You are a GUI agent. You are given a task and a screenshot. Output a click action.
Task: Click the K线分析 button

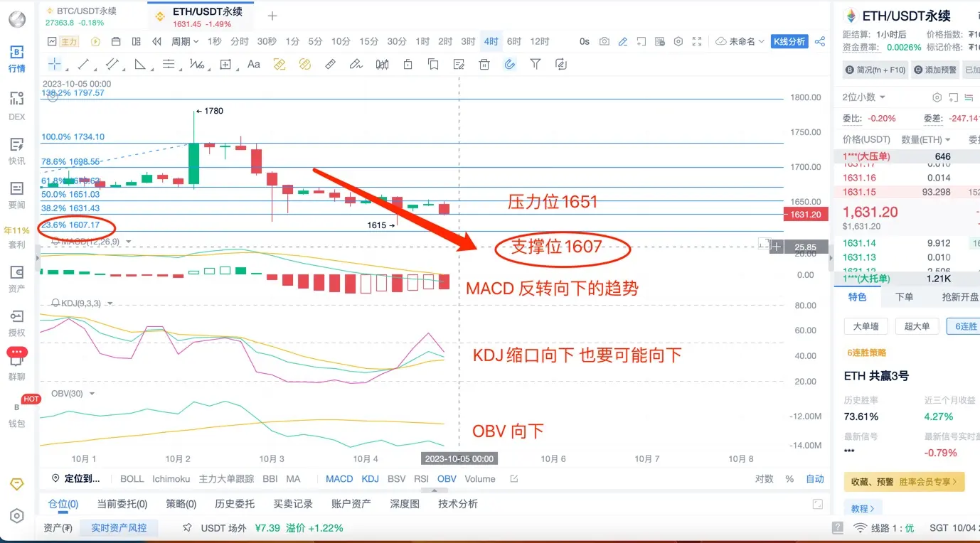pos(789,41)
